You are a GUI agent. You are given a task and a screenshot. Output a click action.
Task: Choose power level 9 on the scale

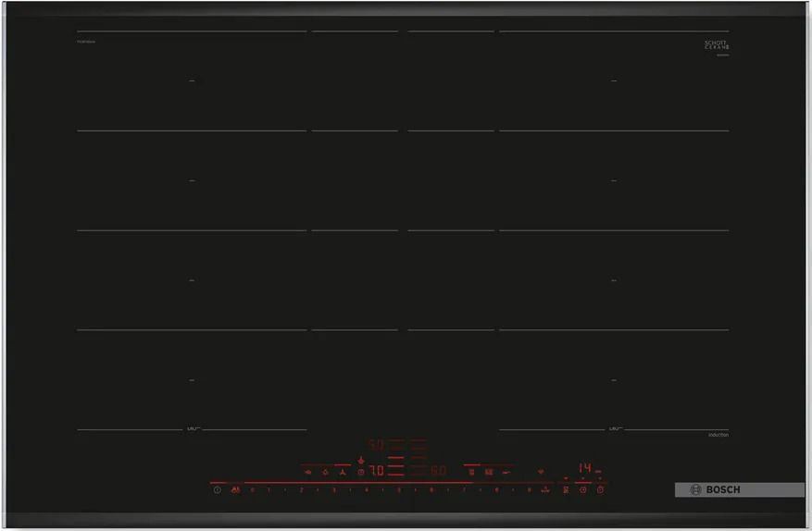[x=530, y=489]
